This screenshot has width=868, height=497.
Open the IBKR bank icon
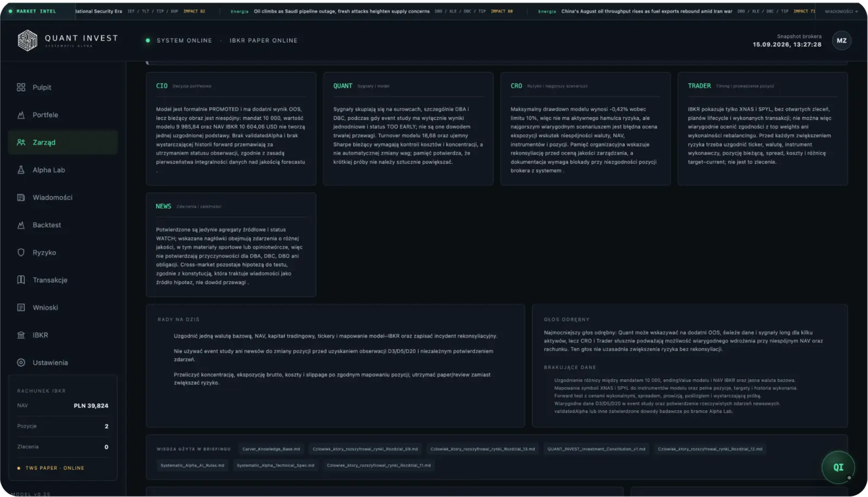21,335
